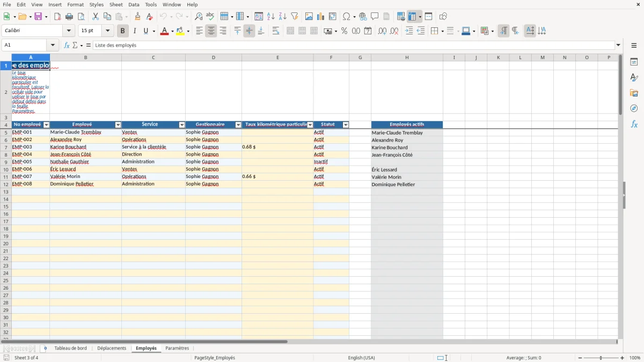Click the Sort Descending icon
The height and width of the screenshot is (362, 644).
283,17
